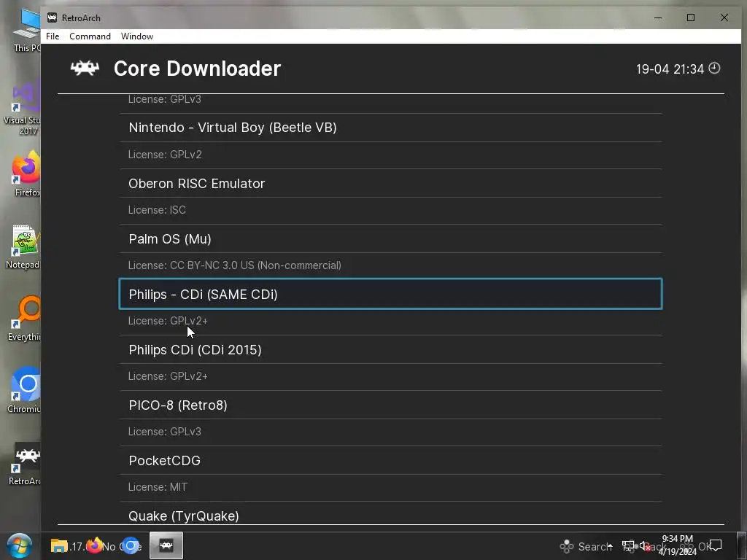Click the taskbar clock showing 9:34 PM

(678, 545)
